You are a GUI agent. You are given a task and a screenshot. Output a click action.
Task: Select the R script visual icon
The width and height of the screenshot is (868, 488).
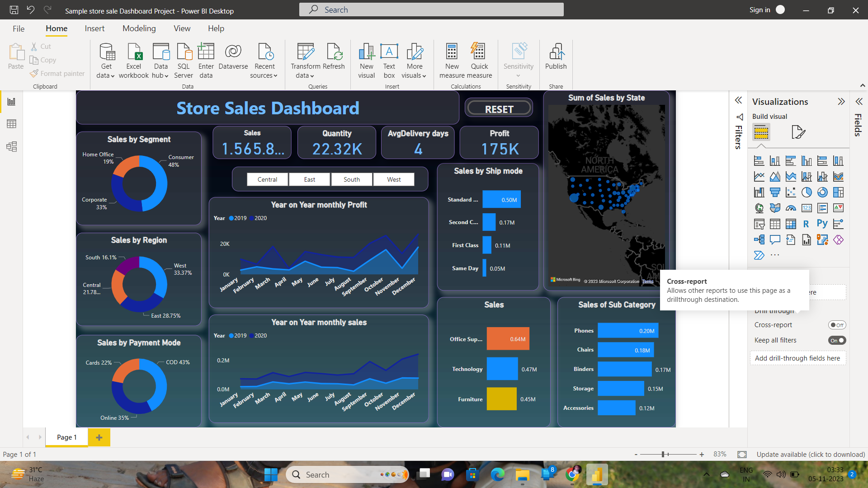click(x=807, y=224)
